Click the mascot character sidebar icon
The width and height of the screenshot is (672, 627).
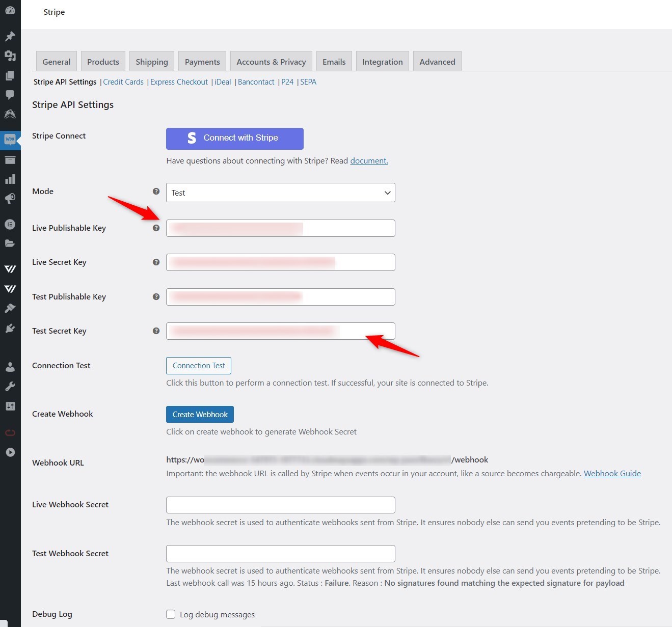click(x=10, y=114)
